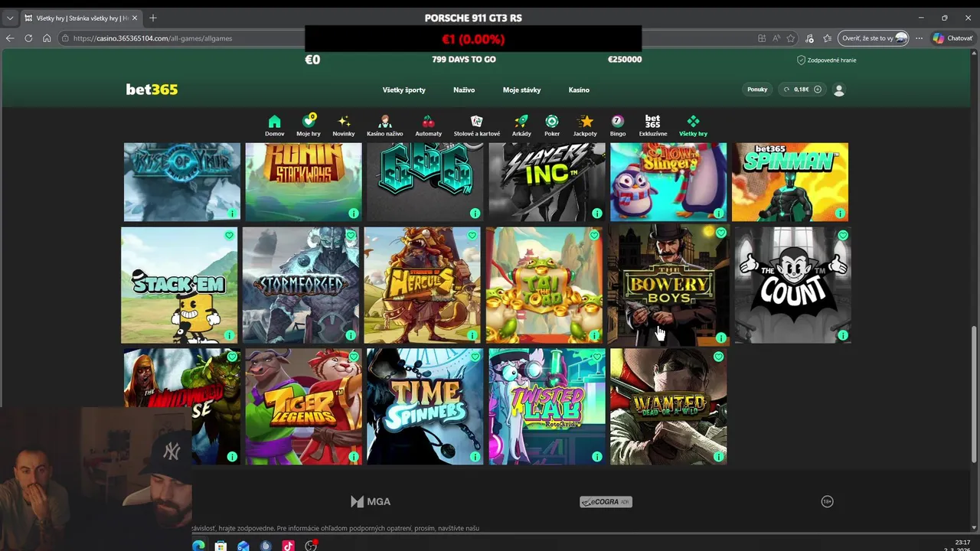980x551 pixels.
Task: Open Stolové a kartové table games
Action: click(x=476, y=126)
